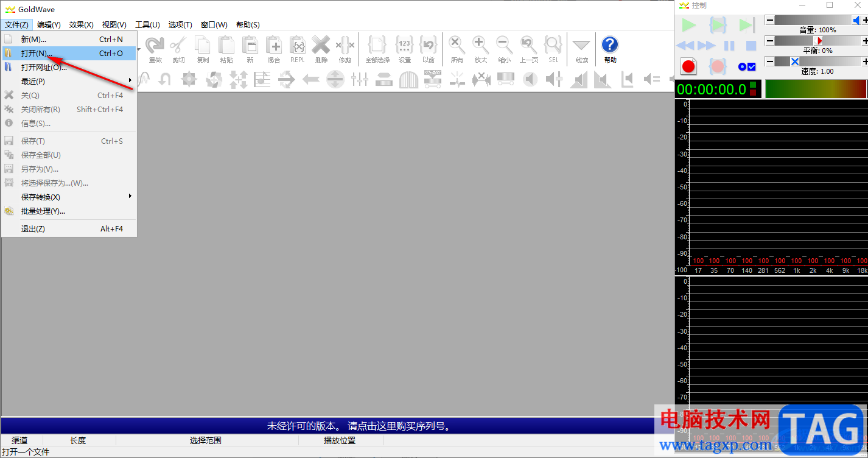
Task: Click the Previous selection (以前) icon
Action: (x=429, y=44)
